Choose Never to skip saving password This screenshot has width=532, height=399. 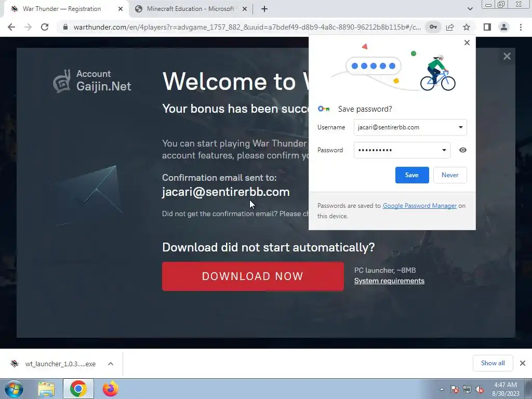(x=450, y=175)
